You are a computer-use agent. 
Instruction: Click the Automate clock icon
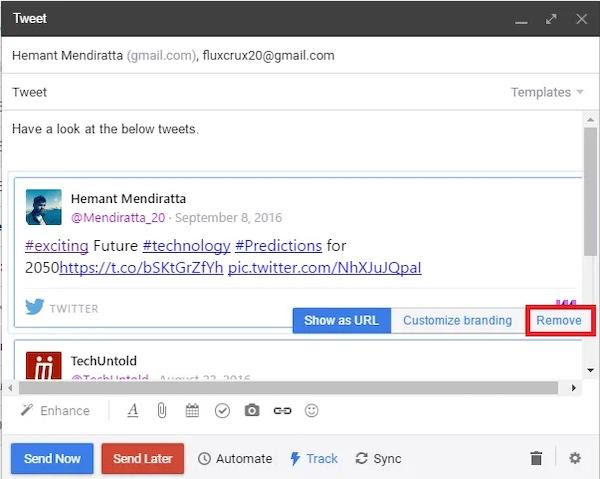[204, 458]
